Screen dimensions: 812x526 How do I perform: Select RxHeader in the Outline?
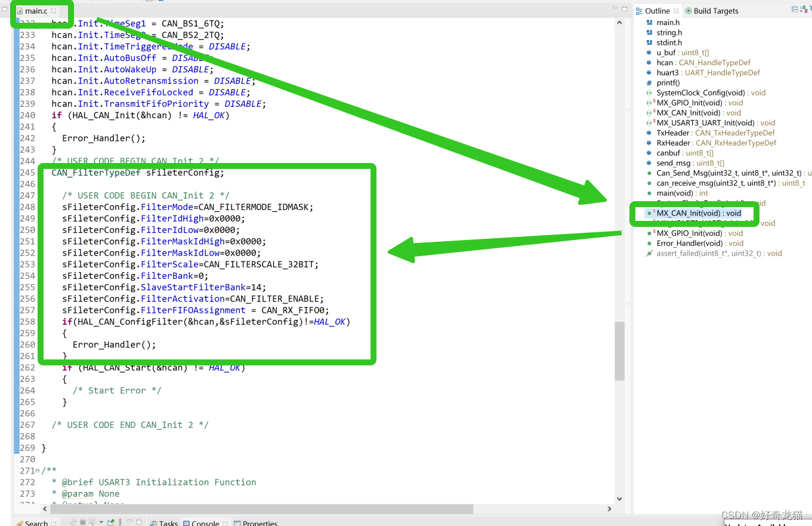(712, 143)
